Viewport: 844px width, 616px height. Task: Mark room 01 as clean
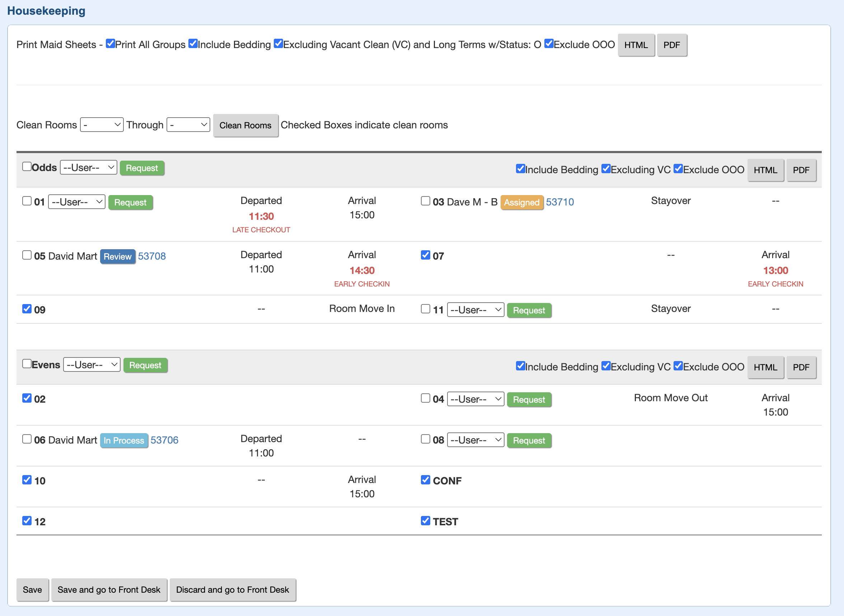pyautogui.click(x=27, y=201)
